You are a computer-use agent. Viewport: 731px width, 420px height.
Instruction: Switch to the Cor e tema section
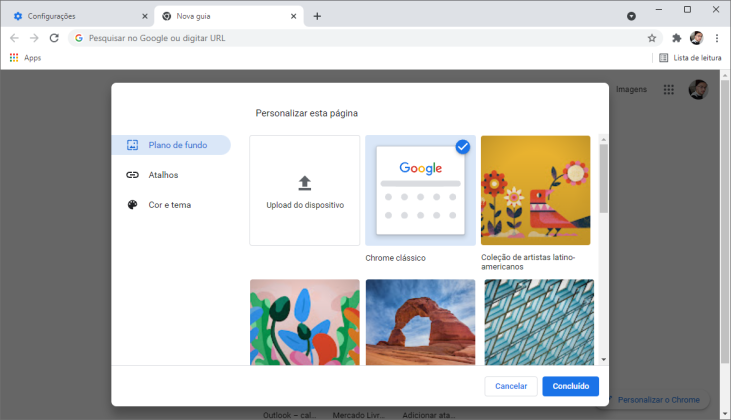click(x=171, y=205)
